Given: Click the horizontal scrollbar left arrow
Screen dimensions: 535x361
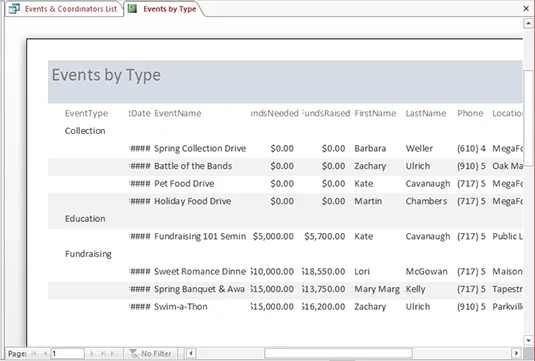Looking at the screenshot, I should 191,353.
